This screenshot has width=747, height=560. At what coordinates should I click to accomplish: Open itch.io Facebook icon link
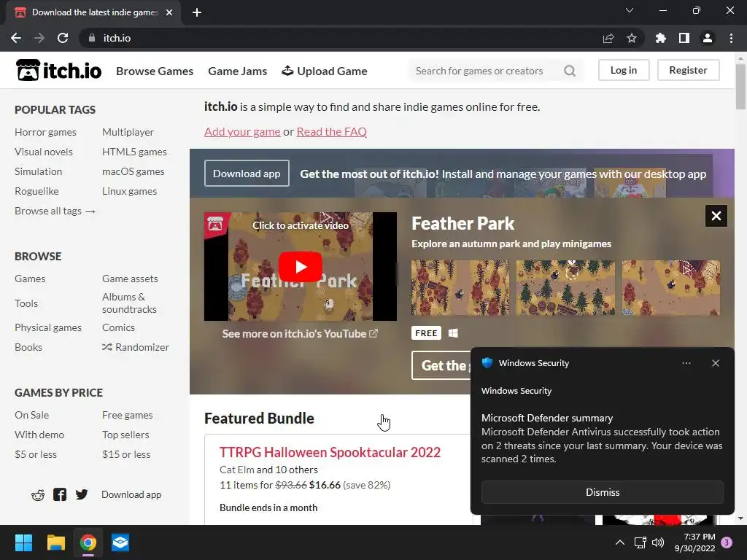(x=60, y=495)
